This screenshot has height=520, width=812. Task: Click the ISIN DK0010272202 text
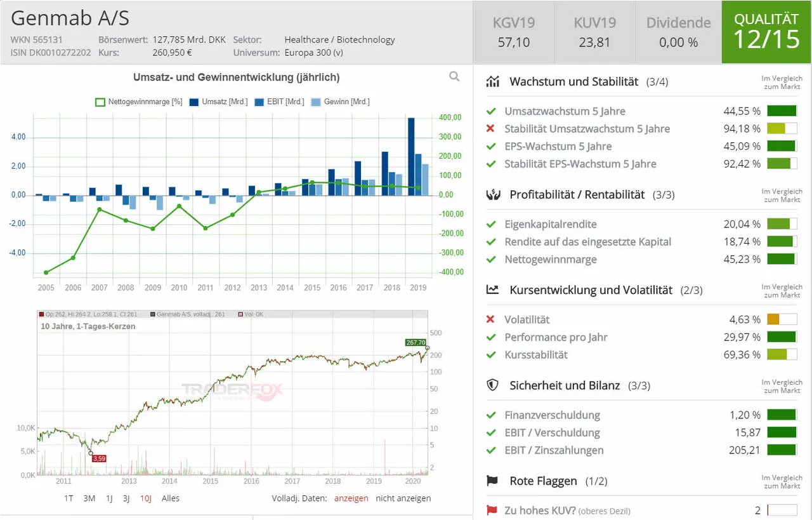51,52
